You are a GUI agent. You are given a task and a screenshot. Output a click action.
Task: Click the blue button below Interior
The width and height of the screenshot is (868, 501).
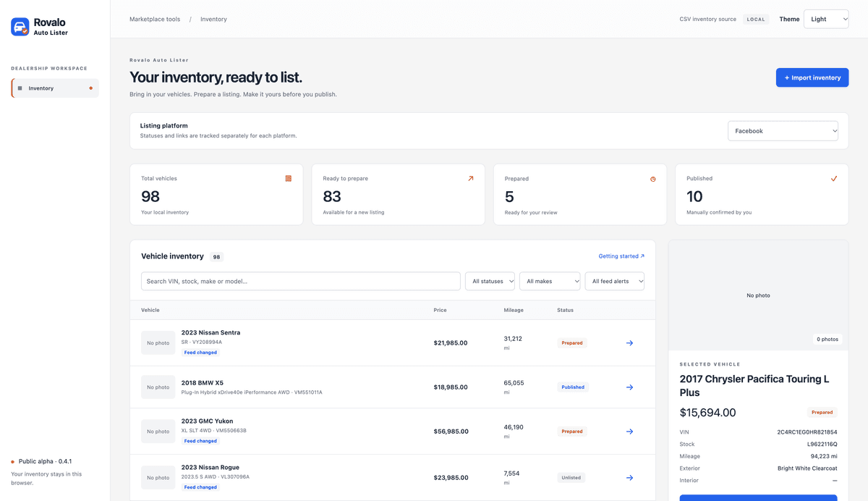tap(758, 498)
